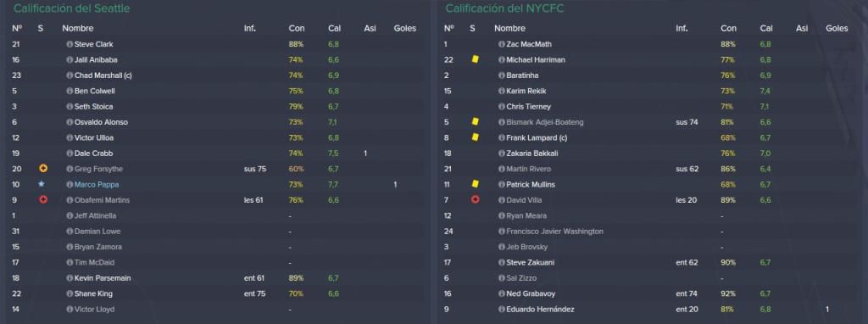
Task: Open Dale Crabb's player profile
Action: pyautogui.click(x=93, y=154)
